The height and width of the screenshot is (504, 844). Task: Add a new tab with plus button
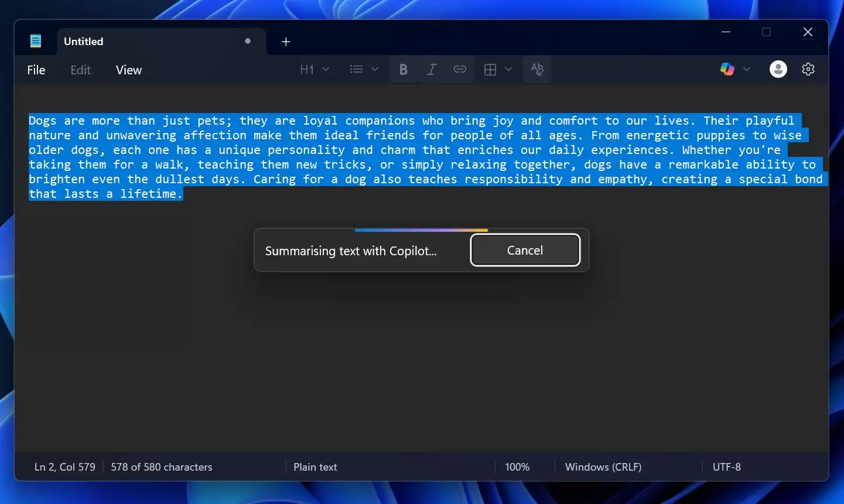pos(286,42)
